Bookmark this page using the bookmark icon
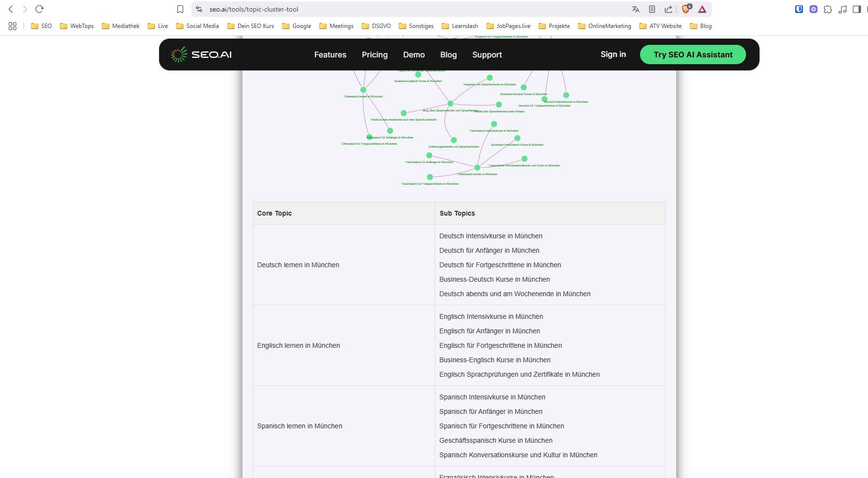The image size is (868, 478). pyautogui.click(x=180, y=9)
